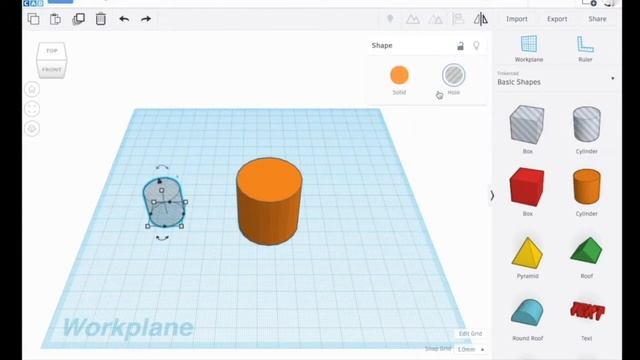Open the Basic Shapes category dropdown

(555, 78)
